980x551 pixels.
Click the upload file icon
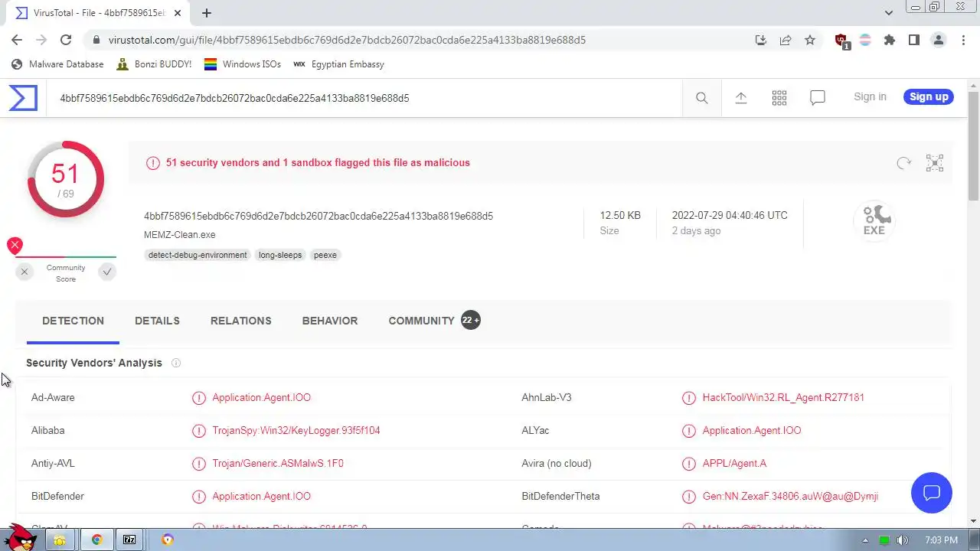[x=740, y=98]
